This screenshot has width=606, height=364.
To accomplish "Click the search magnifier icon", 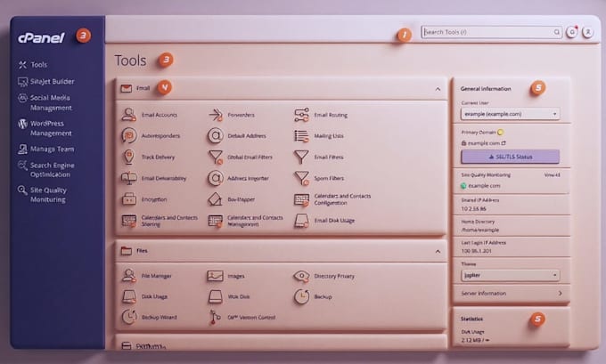I will 556,32.
